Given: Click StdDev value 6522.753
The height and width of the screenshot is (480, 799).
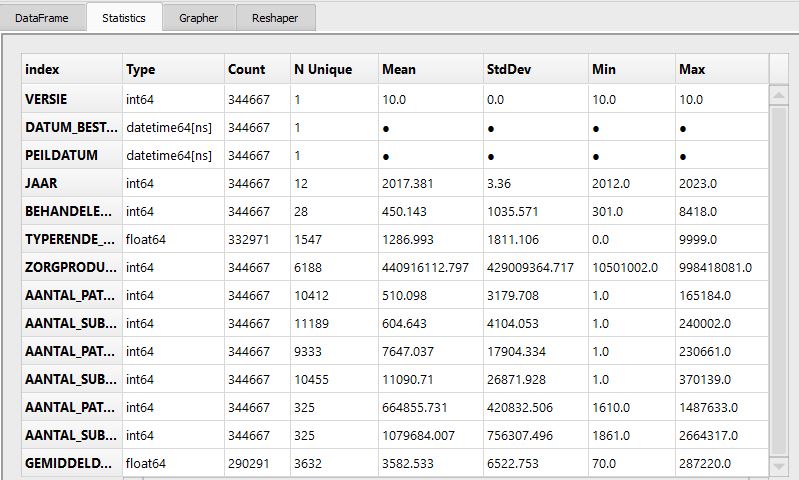Looking at the screenshot, I should point(513,464).
